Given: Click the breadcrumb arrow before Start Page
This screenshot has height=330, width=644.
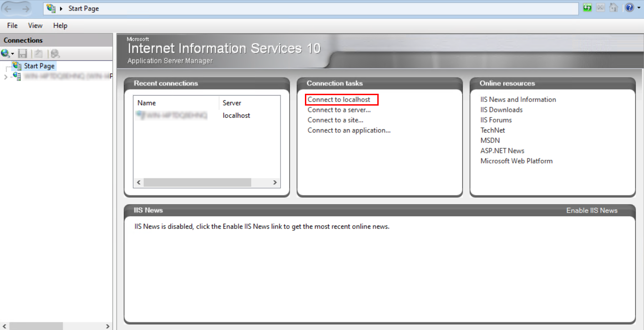Looking at the screenshot, I should 61,9.
